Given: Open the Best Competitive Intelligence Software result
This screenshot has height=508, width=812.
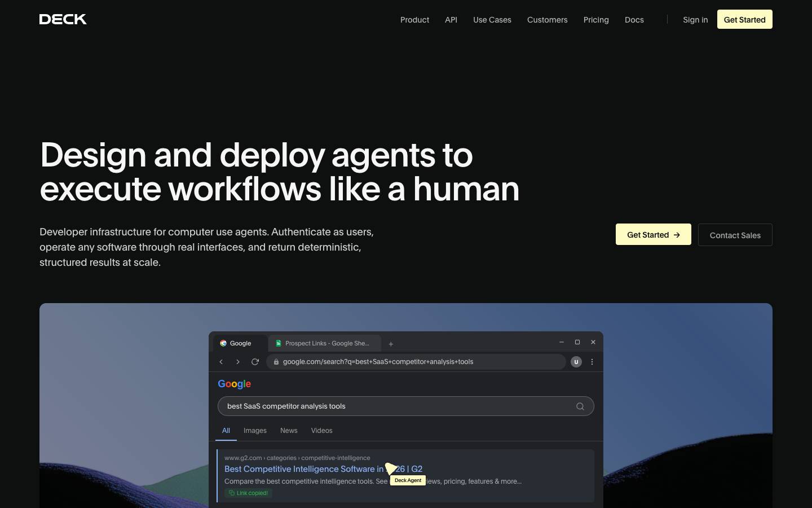Looking at the screenshot, I should click(323, 469).
